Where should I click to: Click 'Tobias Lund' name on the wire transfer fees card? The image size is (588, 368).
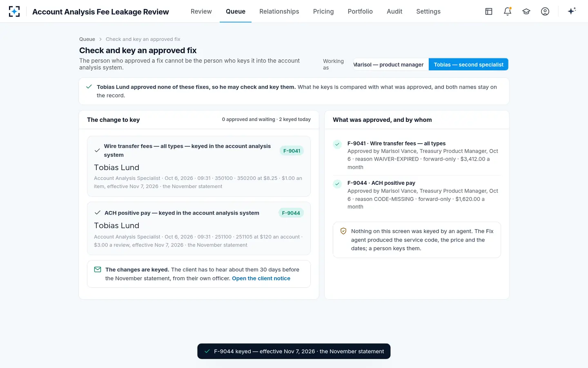(116, 168)
